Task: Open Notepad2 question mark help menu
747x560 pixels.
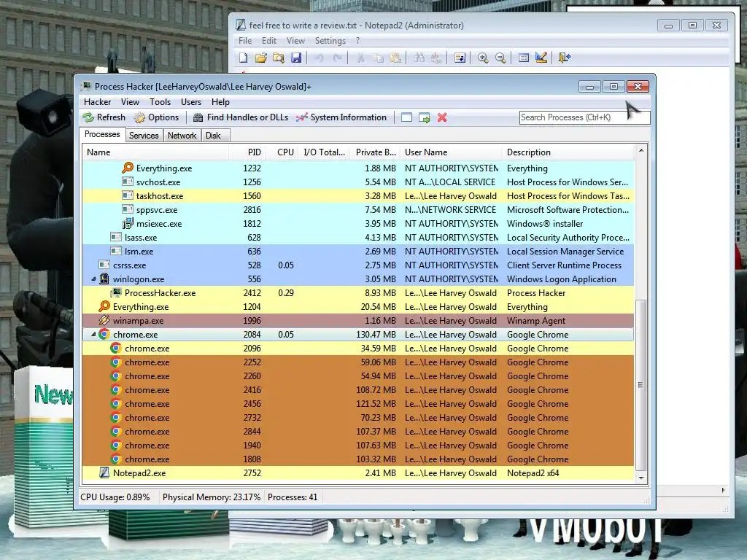Action: coord(357,41)
